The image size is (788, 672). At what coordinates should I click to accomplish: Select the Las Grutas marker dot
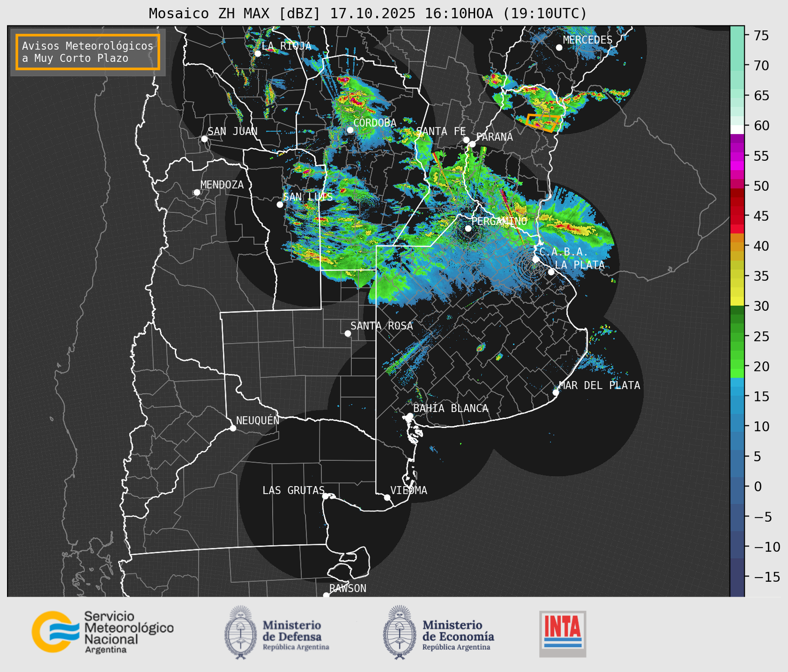pos(326,496)
